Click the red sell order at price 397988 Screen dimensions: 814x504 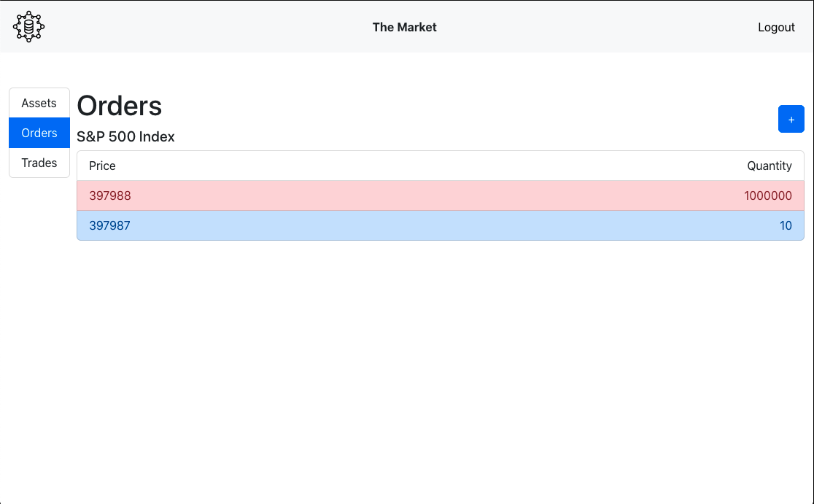pos(441,195)
